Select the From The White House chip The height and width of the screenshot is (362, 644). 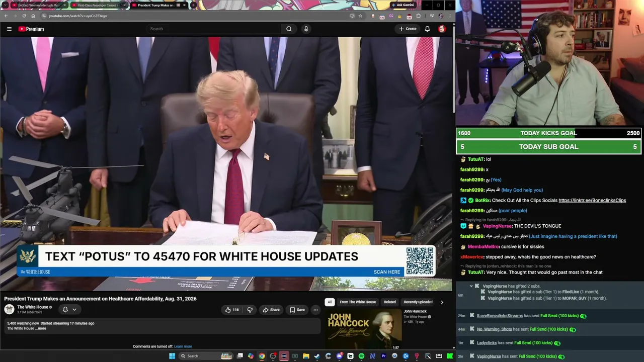[x=358, y=302]
